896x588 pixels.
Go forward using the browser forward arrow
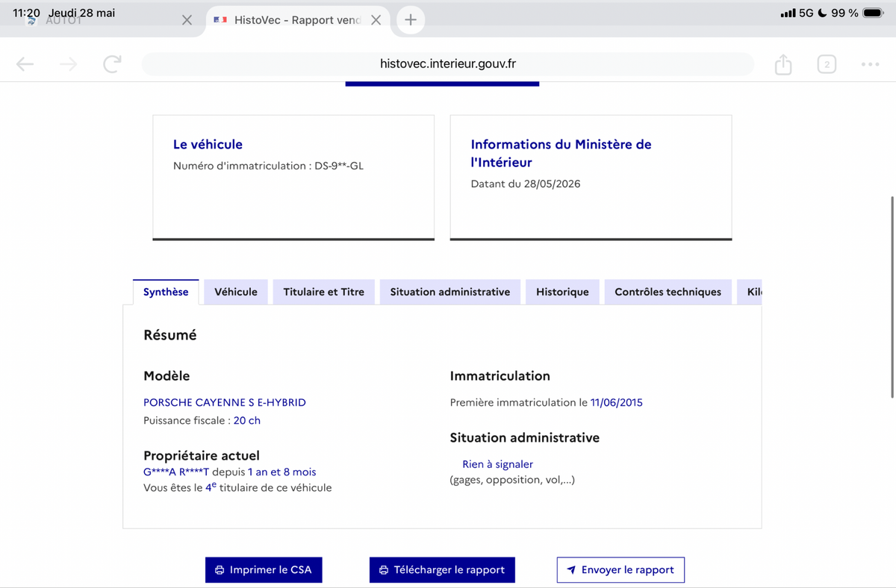68,65
